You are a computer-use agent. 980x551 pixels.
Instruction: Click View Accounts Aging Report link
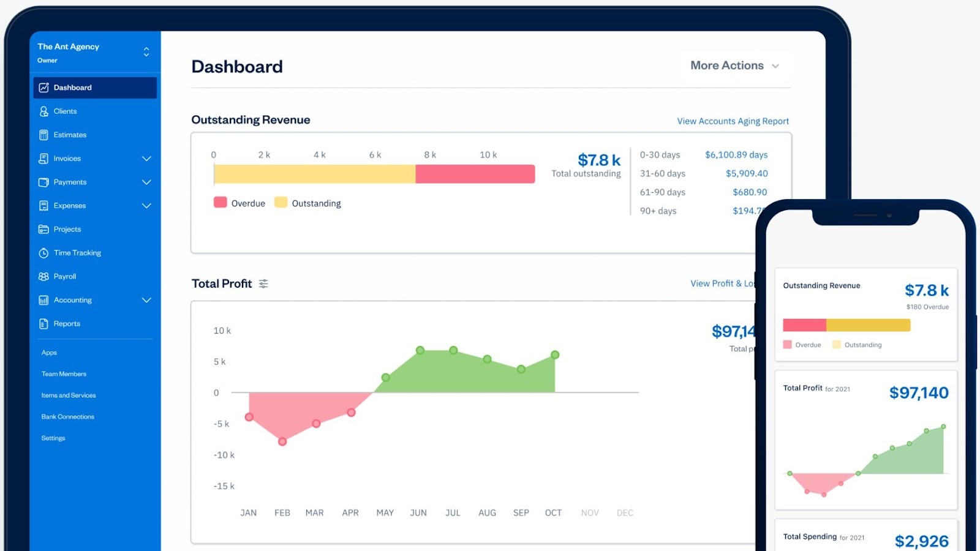point(732,121)
